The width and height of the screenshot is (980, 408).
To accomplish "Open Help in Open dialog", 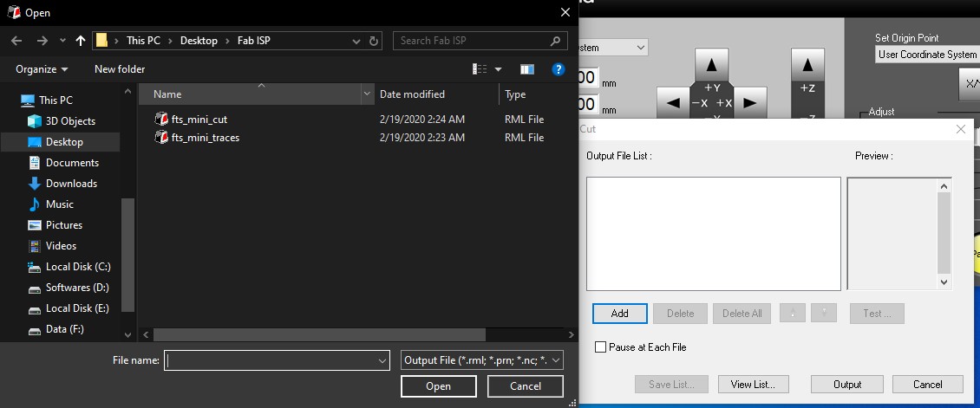I will click(559, 69).
